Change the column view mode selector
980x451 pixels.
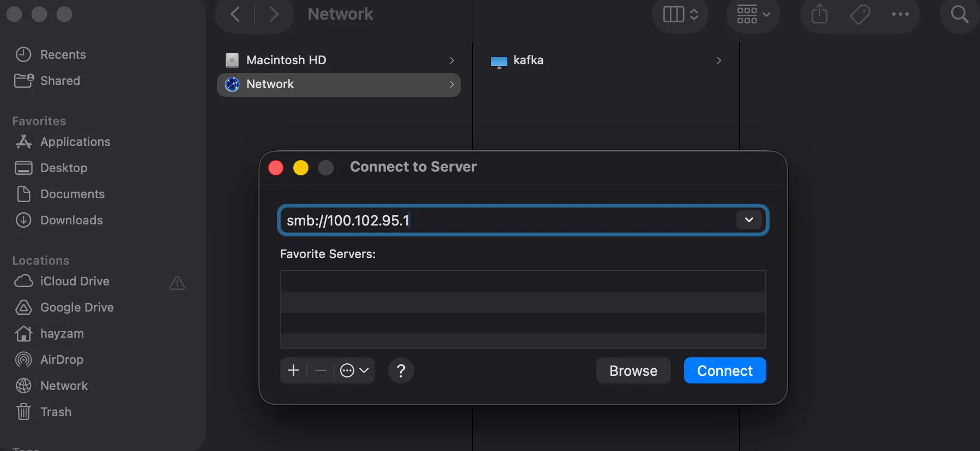[x=680, y=14]
